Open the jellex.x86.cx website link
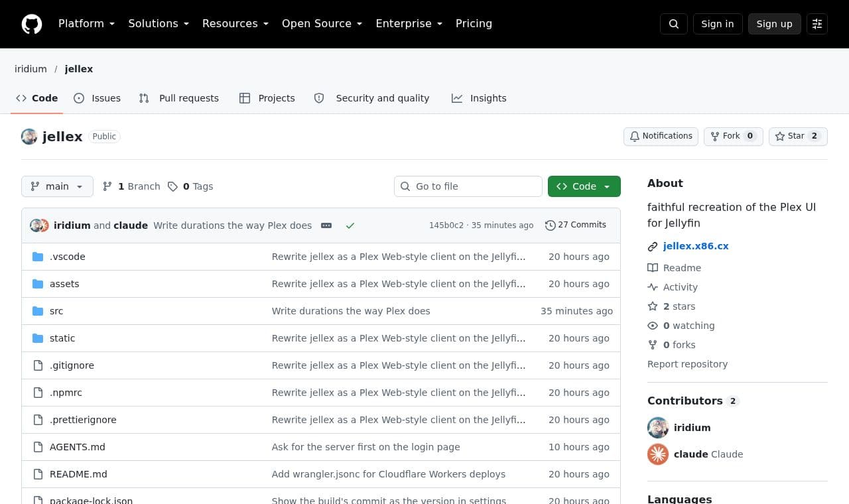Screen dimensions: 849x504 [x=696, y=246]
